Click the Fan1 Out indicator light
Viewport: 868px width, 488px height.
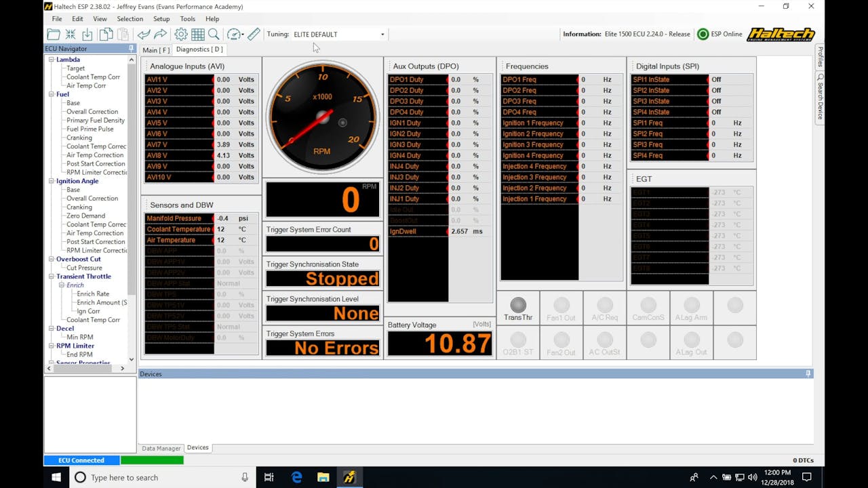(561, 306)
